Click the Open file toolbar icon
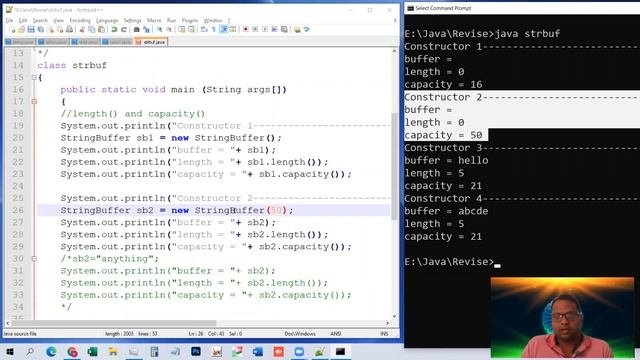 tap(21, 29)
